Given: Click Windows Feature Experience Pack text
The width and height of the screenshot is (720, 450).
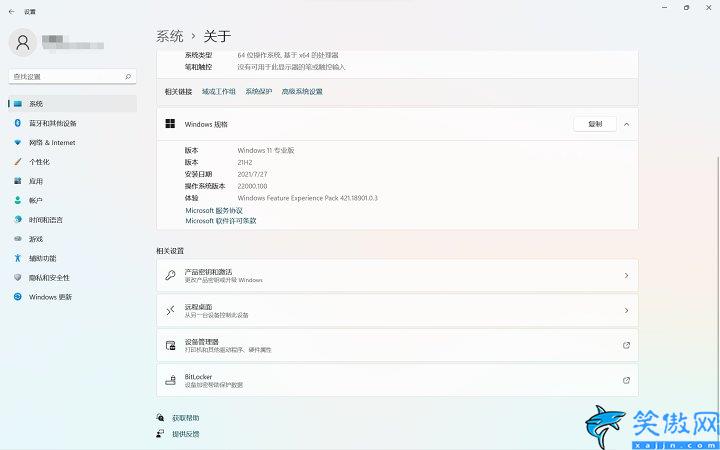Looking at the screenshot, I should pos(308,198).
